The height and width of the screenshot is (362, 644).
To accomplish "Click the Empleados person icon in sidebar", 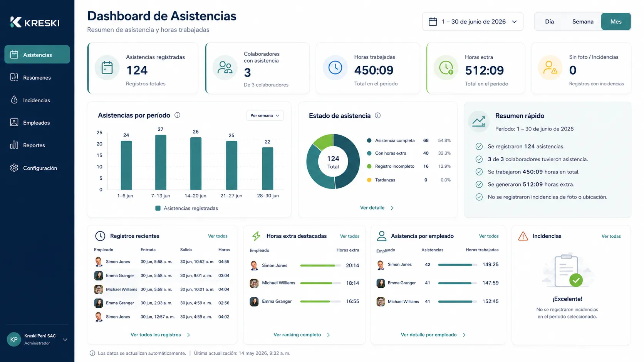I will coord(14,122).
